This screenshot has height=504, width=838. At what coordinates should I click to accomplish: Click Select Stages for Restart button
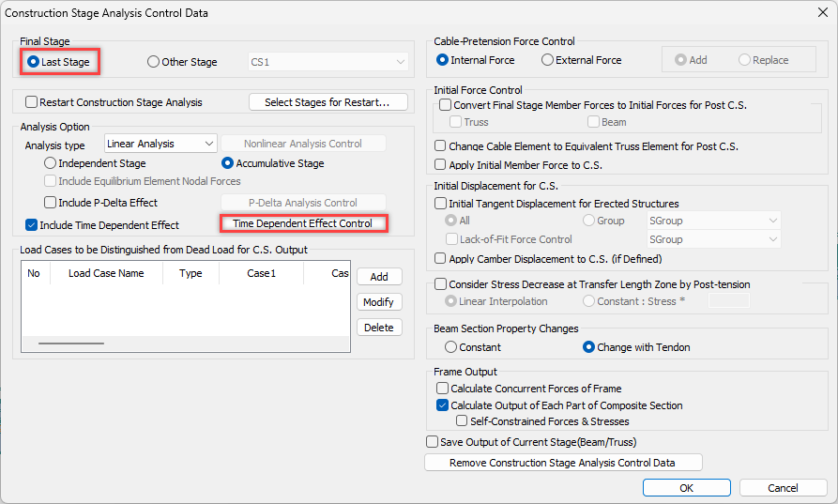tap(328, 102)
